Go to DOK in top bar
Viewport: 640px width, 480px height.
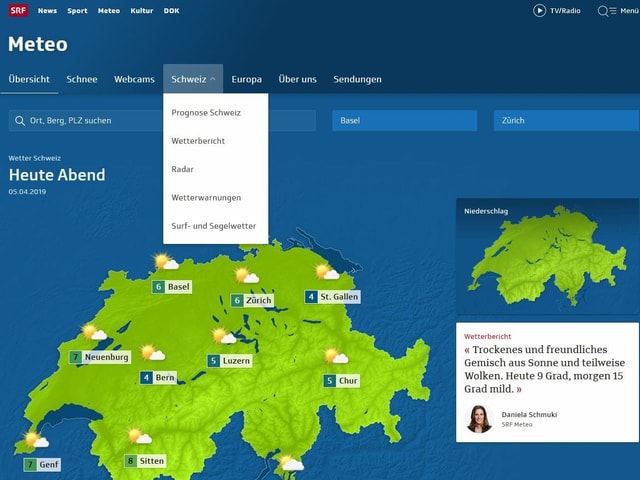[x=171, y=11]
